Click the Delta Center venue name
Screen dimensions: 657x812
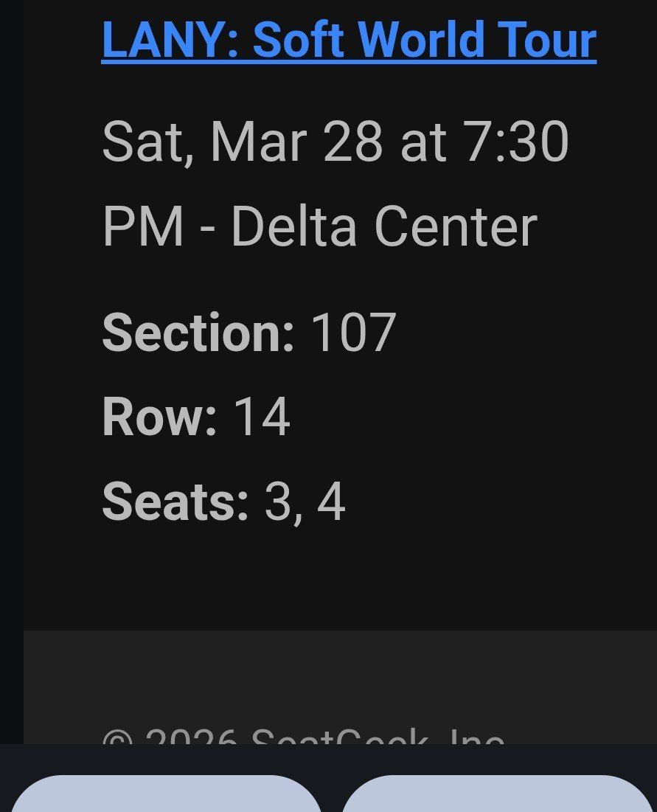click(383, 227)
